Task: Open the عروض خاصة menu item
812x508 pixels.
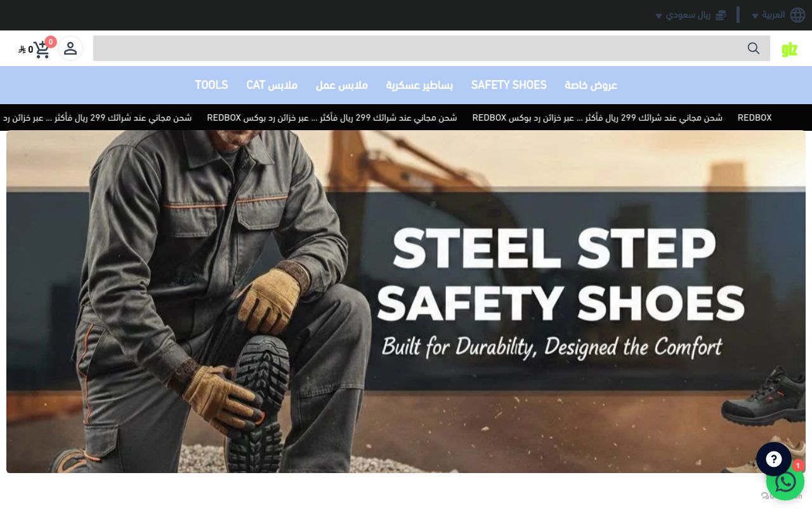Action: [x=591, y=85]
